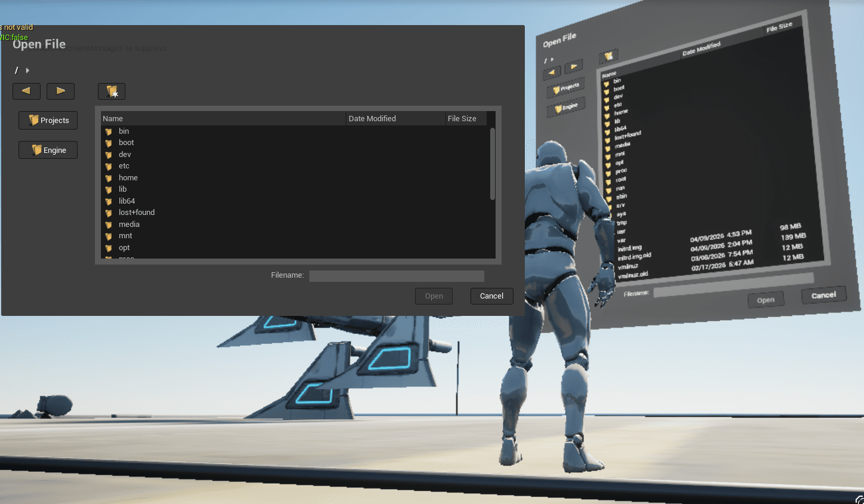This screenshot has width=864, height=504.
Task: Click the file list scrollbar in the front dialog
Action: 493,164
